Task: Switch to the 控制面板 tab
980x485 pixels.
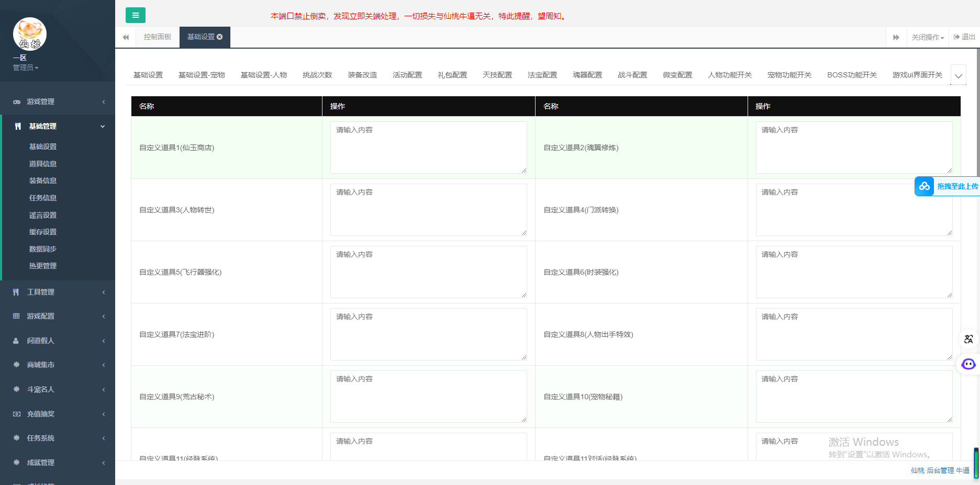Action: 158,37
